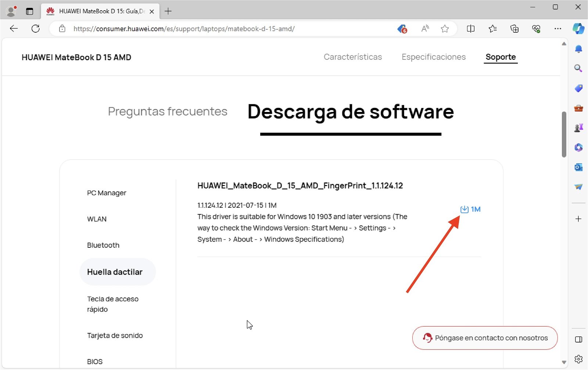Click the HUAWEI_MateBook_D_15_AMD_FingerPrint_1.1.124.12 driver title
Image resolution: width=588 pixels, height=370 pixels.
point(300,186)
